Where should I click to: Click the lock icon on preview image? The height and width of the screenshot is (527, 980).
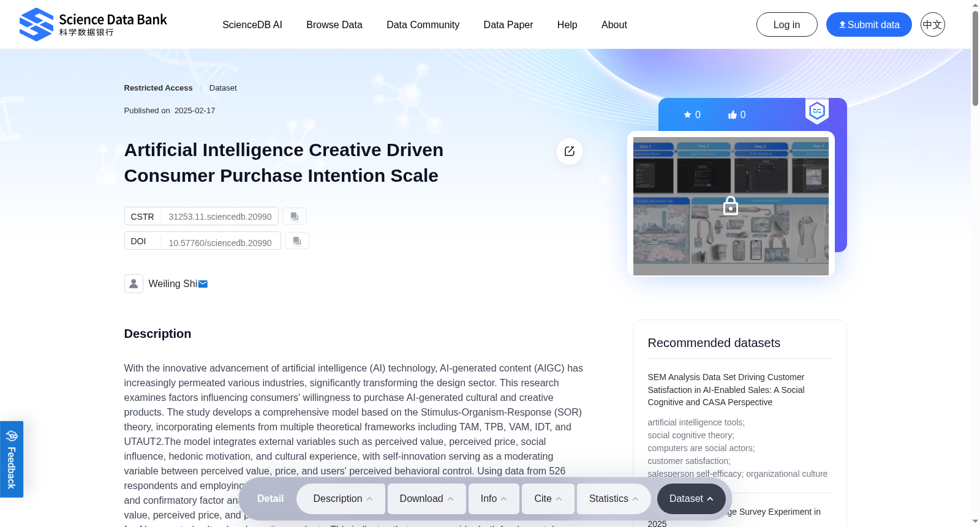click(x=731, y=206)
